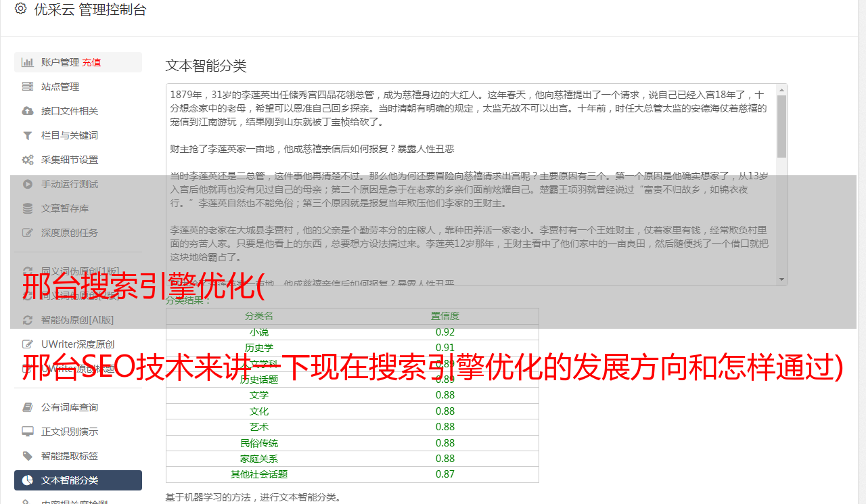Click the 其他社会话题 category cell
This screenshot has width=866, height=504.
(x=259, y=474)
